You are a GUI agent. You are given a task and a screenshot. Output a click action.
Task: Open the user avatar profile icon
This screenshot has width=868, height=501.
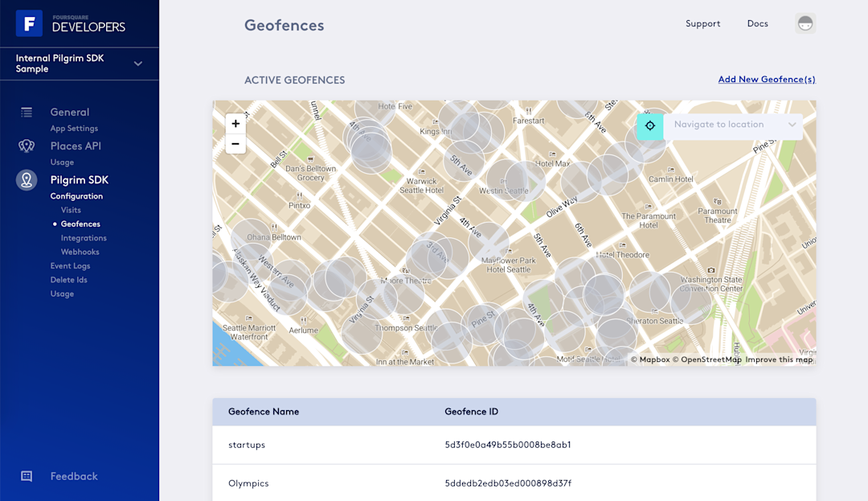805,23
